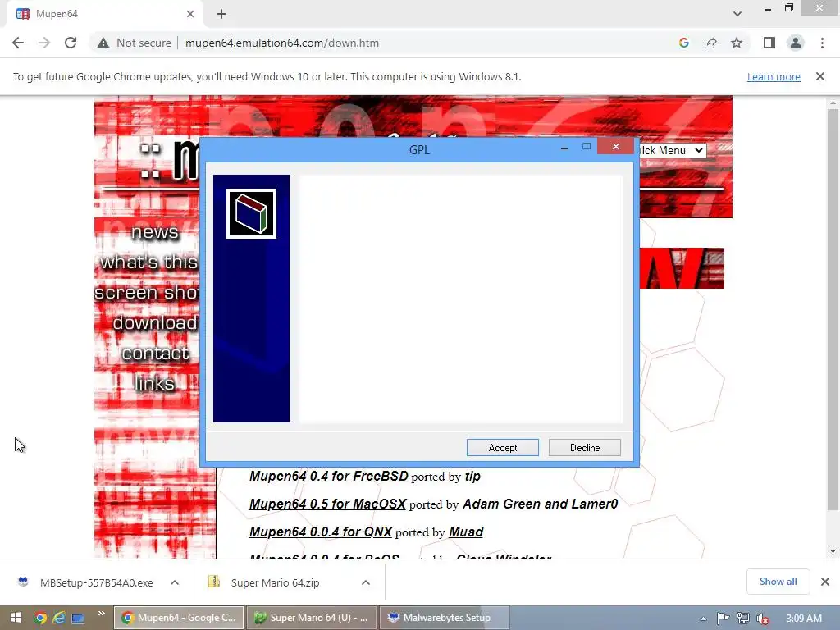Open the what's this page
Viewport: 840px width, 630px height.
tap(149, 262)
